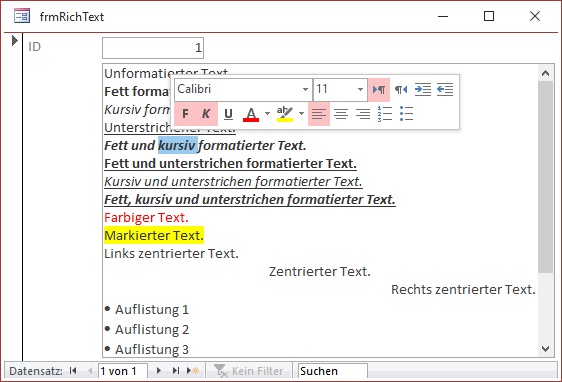Apply red font color with A button
This screenshot has height=382, width=562.
tap(251, 114)
